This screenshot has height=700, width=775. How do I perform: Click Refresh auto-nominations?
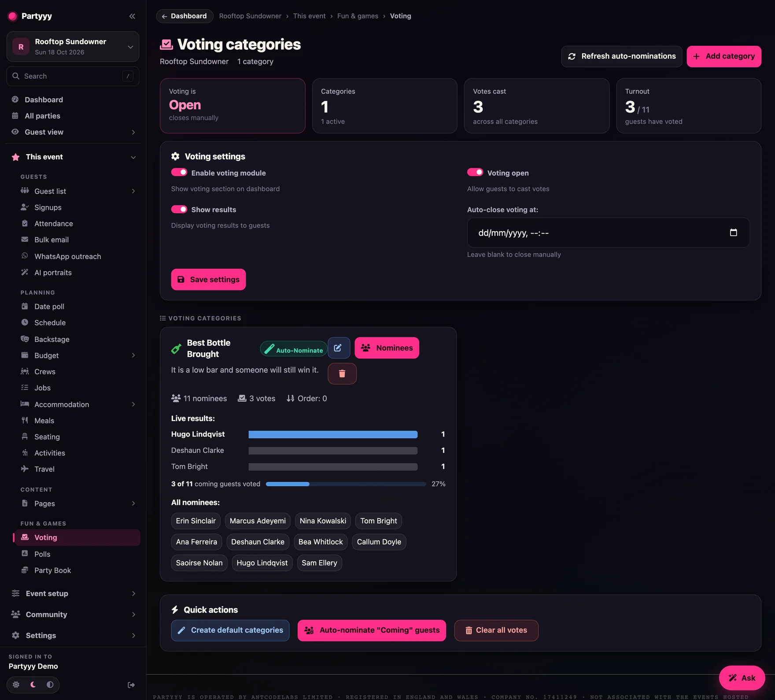tap(622, 56)
